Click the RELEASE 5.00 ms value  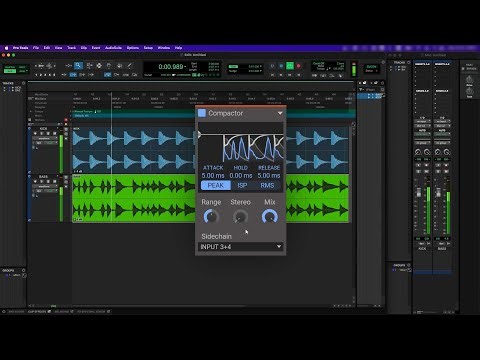[x=269, y=175]
